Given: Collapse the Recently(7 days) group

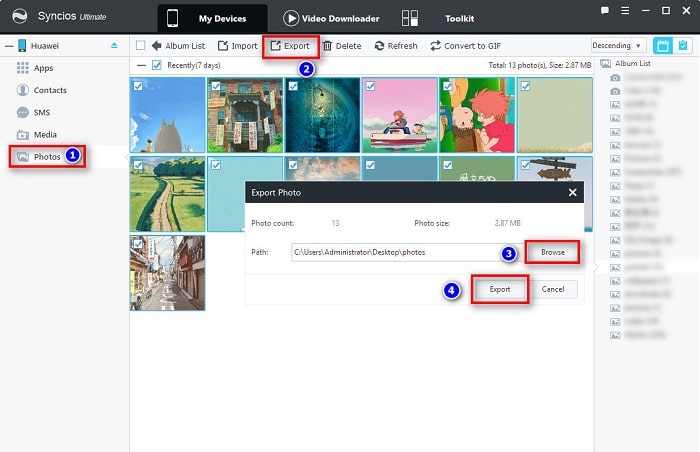Looking at the screenshot, I should (141, 65).
